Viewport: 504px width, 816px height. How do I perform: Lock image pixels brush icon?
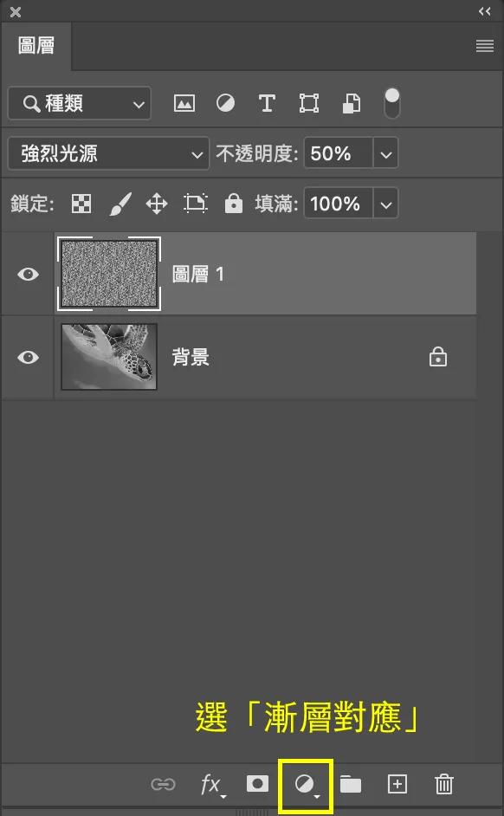(x=120, y=204)
